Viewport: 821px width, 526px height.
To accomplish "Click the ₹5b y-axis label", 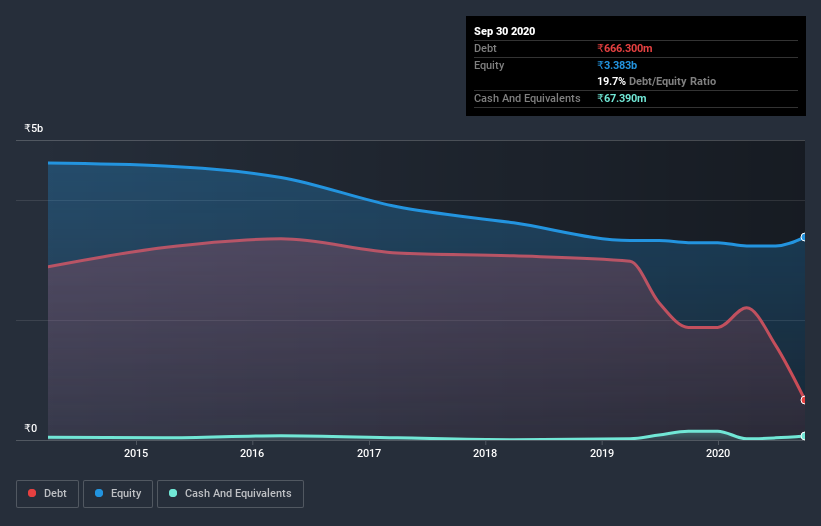I will click(x=34, y=128).
